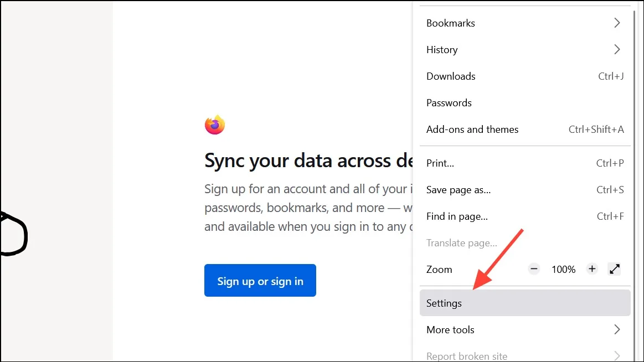Select Add-ons and themes

(x=525, y=130)
